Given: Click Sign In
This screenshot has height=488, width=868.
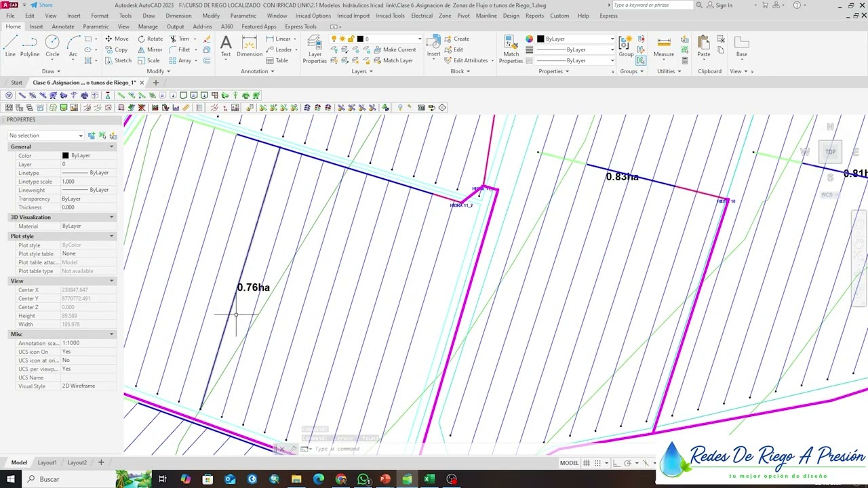Looking at the screenshot, I should coord(719,5).
